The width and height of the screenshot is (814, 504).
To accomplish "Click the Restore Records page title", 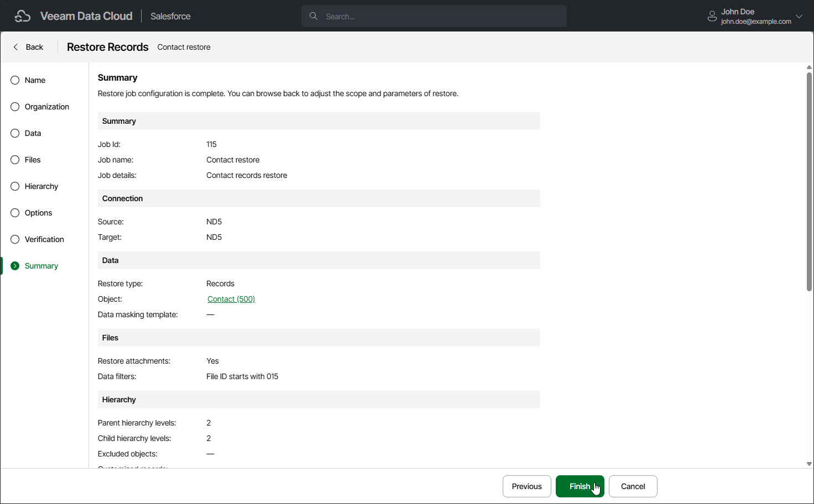I will pos(108,47).
